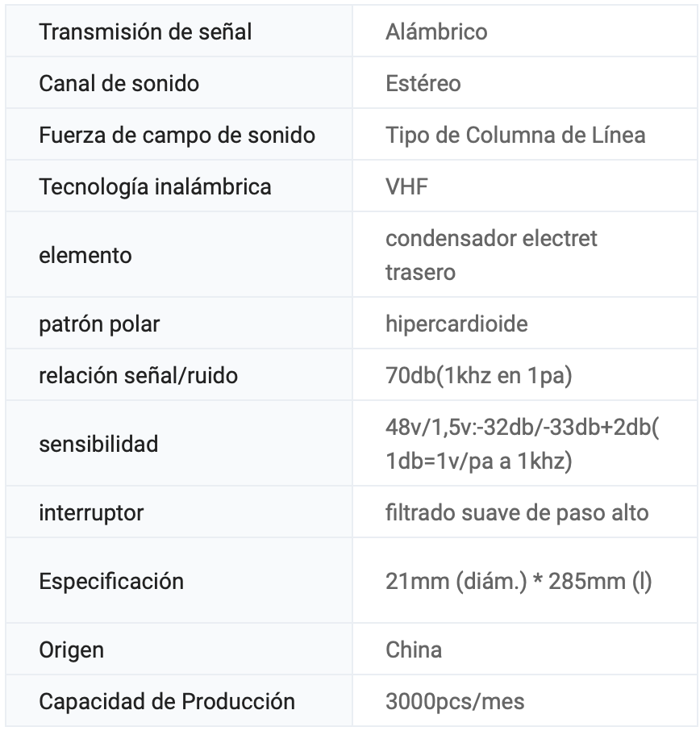Click the 'condensador electret trasero' value

coord(491,255)
